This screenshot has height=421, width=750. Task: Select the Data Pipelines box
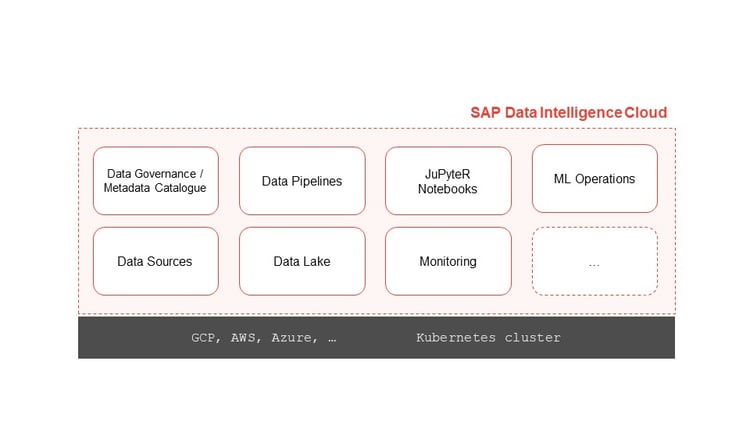click(302, 181)
